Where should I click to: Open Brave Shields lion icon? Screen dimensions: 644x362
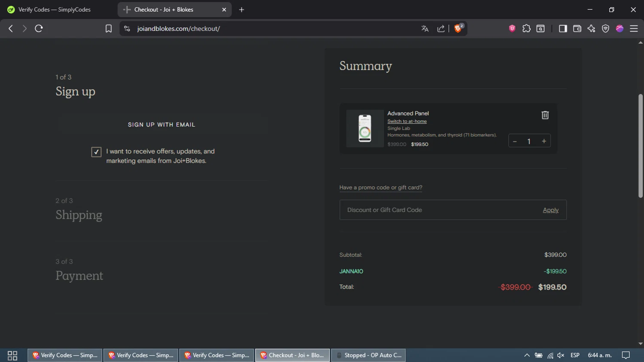(459, 28)
